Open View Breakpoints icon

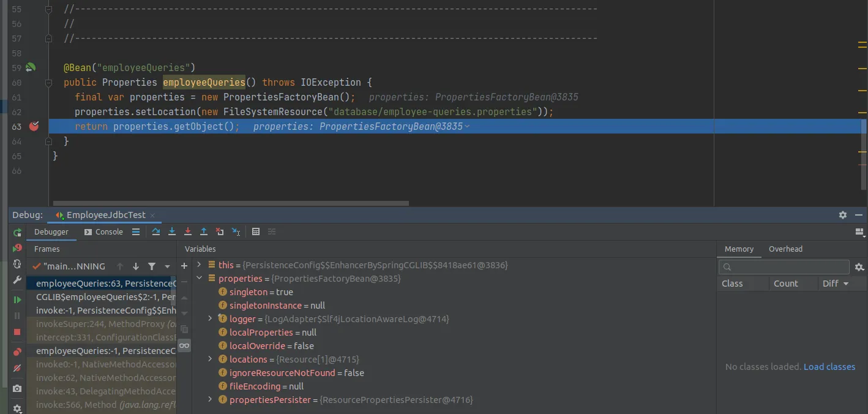click(x=17, y=352)
